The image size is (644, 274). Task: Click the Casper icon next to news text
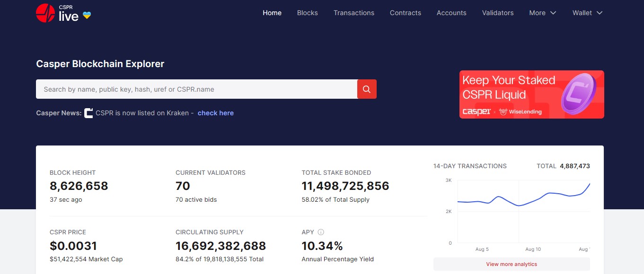pyautogui.click(x=88, y=113)
